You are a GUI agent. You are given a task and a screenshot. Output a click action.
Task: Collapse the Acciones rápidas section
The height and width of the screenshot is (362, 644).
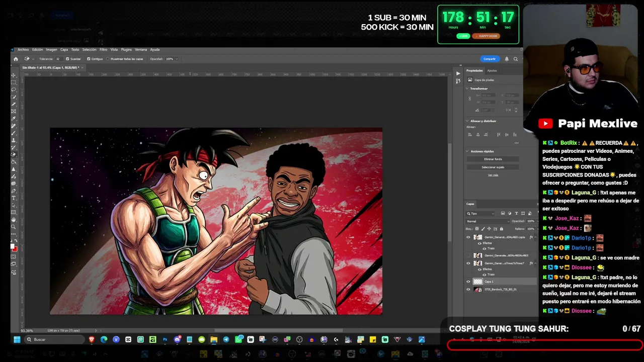467,151
